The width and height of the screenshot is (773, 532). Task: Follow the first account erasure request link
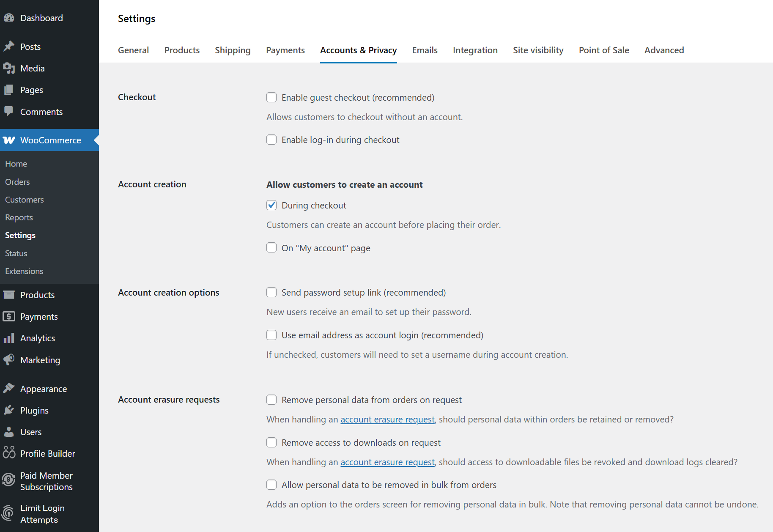pyautogui.click(x=387, y=419)
